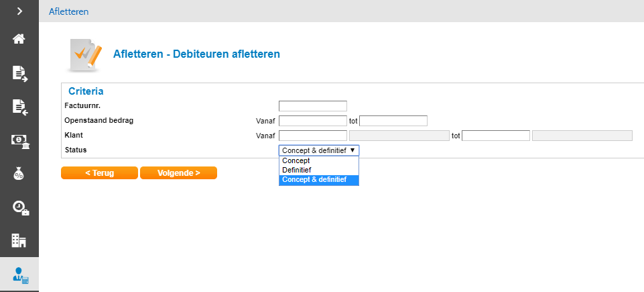Click the Openstaand bedrag Vanaf field
The image size is (644, 292).
tap(312, 121)
